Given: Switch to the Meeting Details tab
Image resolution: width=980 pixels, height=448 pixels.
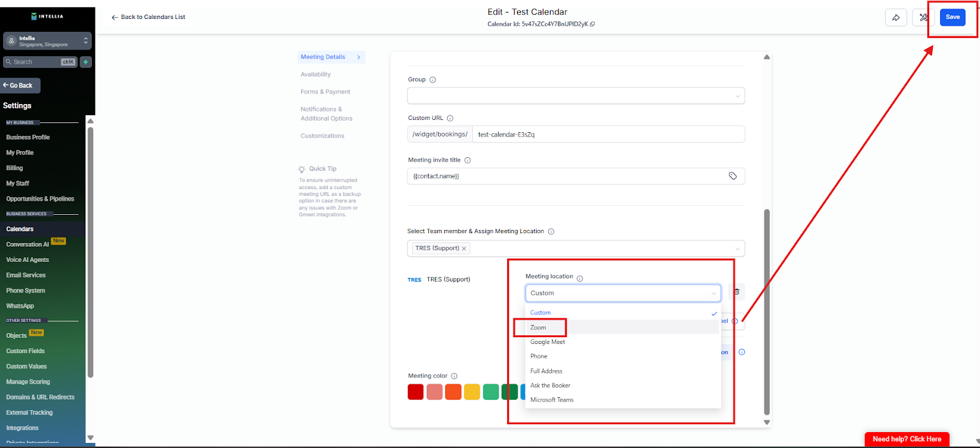Looking at the screenshot, I should [331, 57].
